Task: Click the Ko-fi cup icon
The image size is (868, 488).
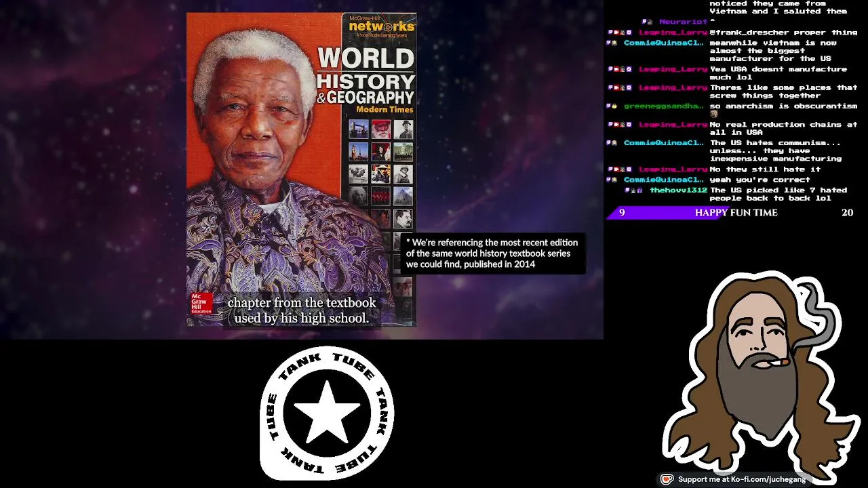Action: pyautogui.click(x=667, y=479)
